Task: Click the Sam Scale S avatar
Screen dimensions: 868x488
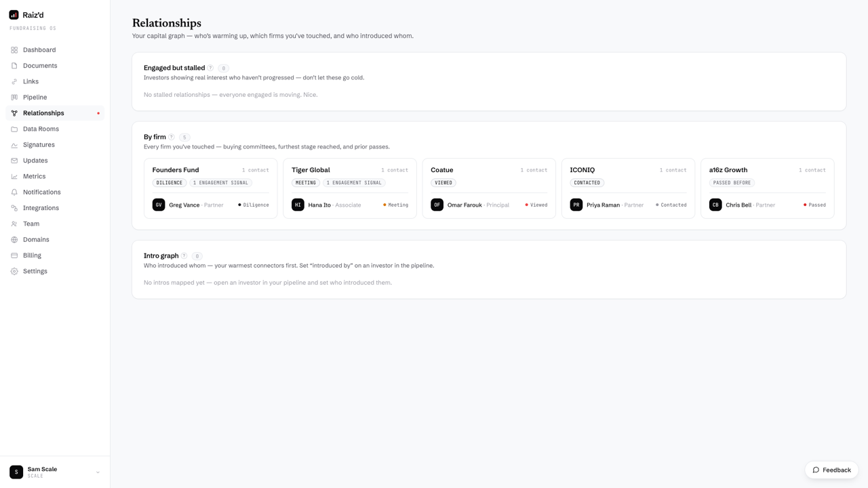Action: pyautogui.click(x=16, y=472)
